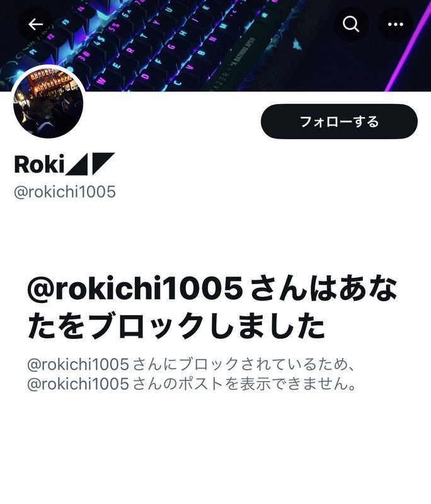Click @rokichi1005 before さんにブロックされているため
The width and height of the screenshot is (431, 504).
(78, 365)
